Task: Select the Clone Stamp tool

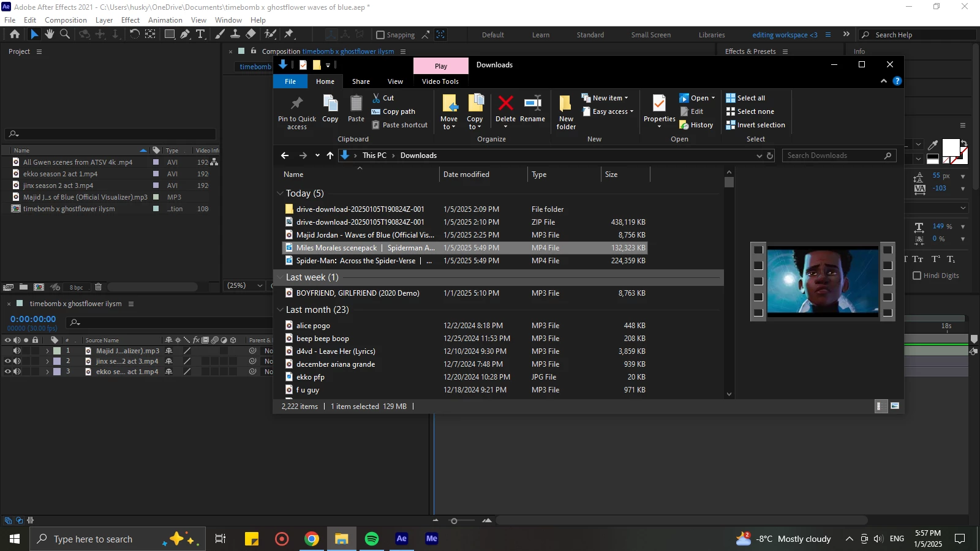Action: [235, 34]
